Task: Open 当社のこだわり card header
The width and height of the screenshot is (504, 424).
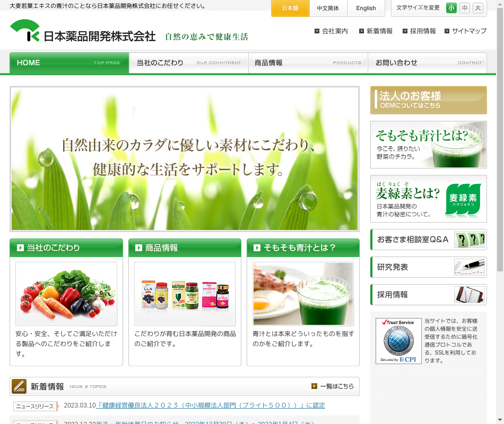Action: [66, 248]
